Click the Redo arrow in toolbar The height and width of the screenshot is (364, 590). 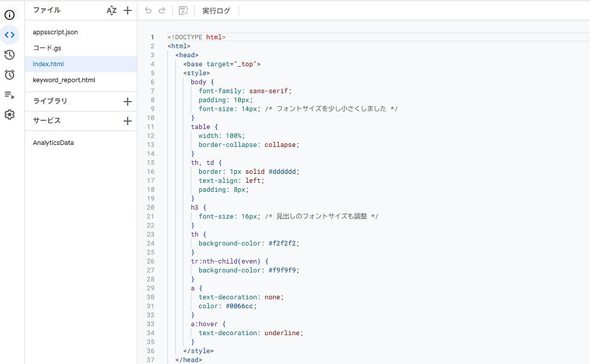click(x=162, y=11)
